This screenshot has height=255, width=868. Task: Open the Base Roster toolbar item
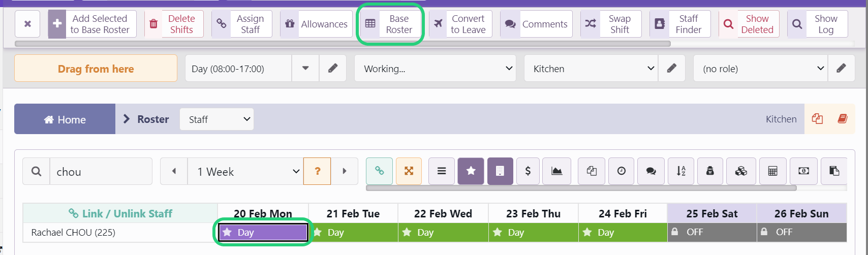[390, 24]
